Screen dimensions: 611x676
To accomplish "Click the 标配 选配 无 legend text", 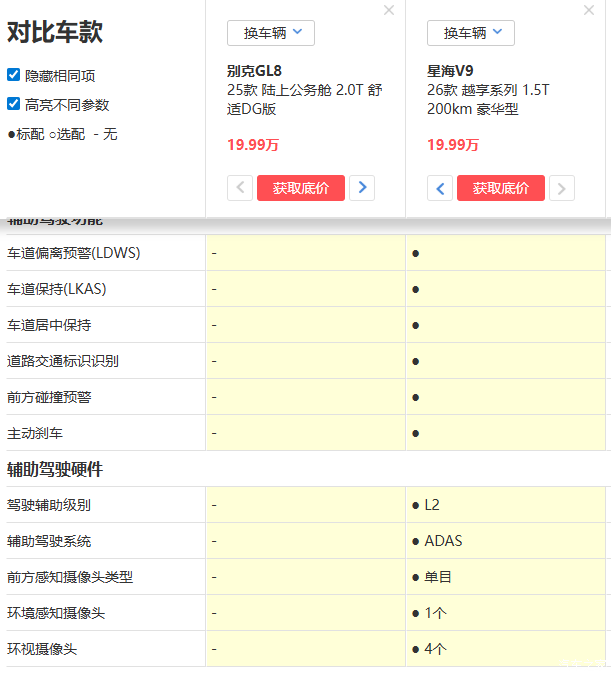I will tap(63, 134).
